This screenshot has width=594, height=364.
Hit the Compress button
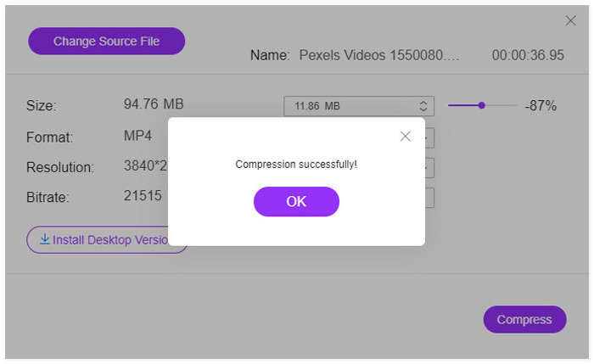524,319
